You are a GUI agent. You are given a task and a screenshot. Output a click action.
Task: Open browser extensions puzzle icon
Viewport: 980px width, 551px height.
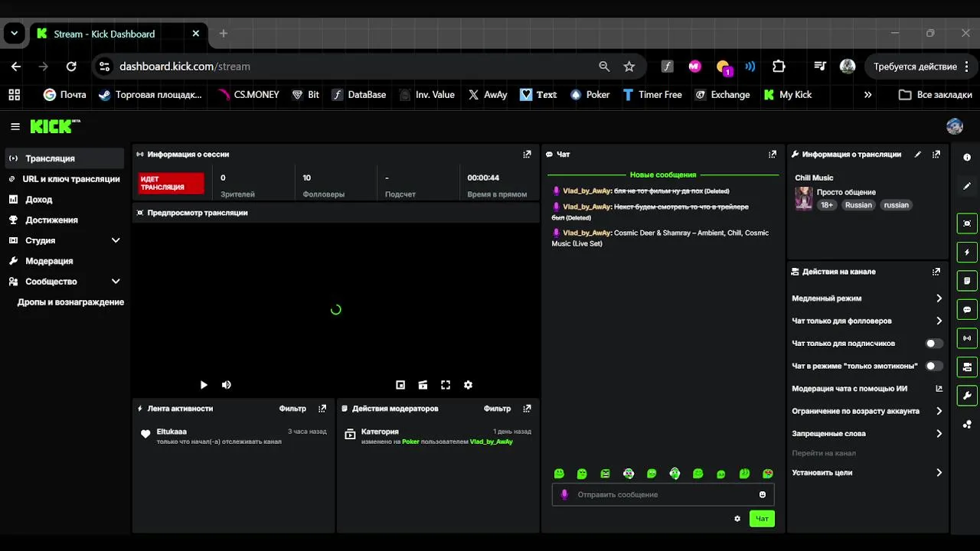tap(779, 67)
